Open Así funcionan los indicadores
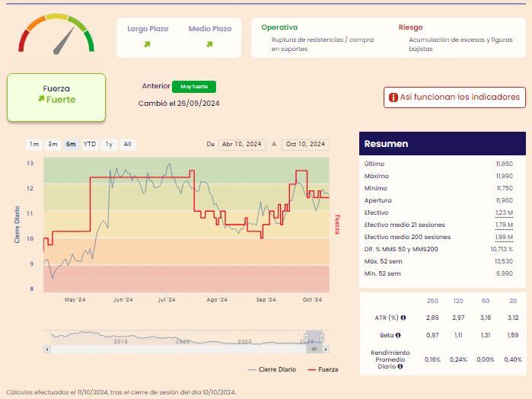Screen dimensions: 532x399 (454, 97)
